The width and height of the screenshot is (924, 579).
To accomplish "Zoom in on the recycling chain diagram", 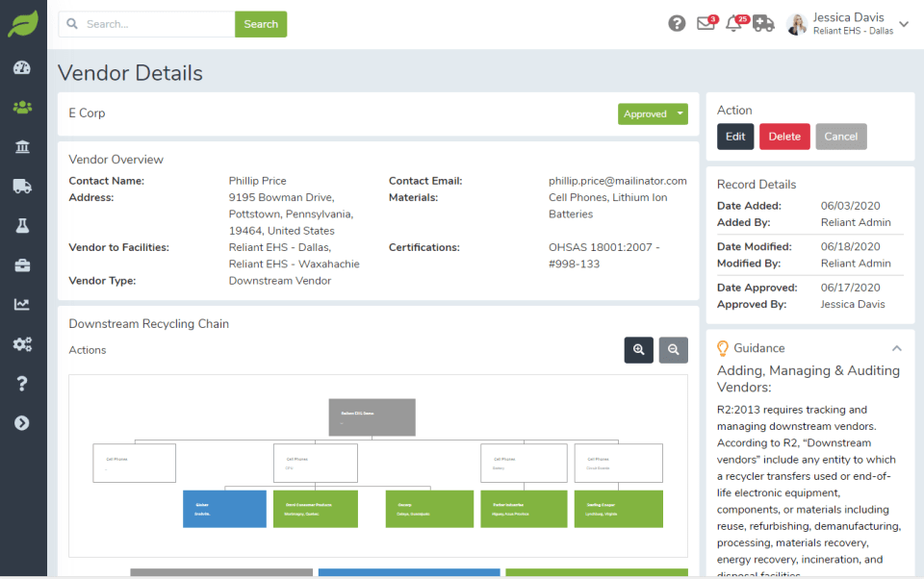I will (638, 350).
